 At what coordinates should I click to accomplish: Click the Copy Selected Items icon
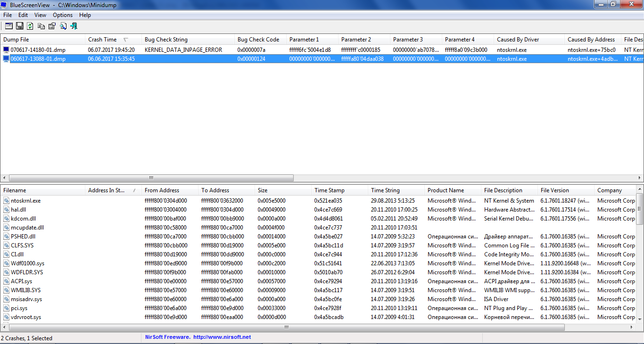click(x=41, y=26)
